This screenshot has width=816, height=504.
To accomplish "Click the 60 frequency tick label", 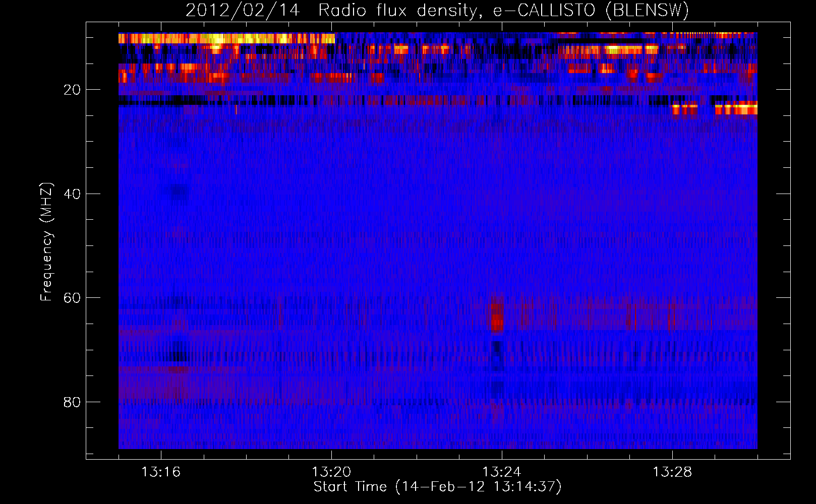I will [72, 298].
